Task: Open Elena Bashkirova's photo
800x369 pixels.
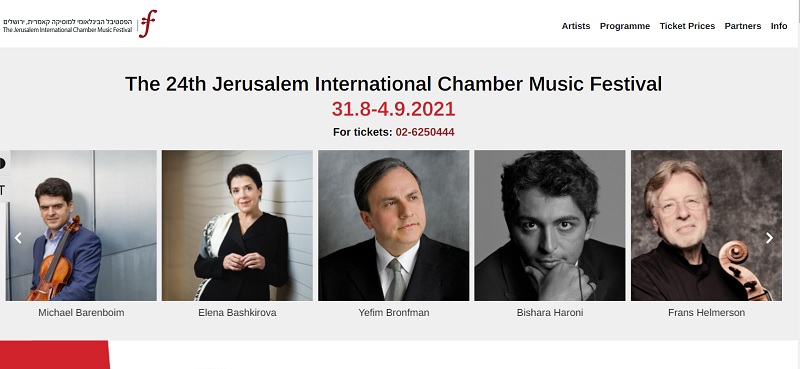Action: pos(237,225)
